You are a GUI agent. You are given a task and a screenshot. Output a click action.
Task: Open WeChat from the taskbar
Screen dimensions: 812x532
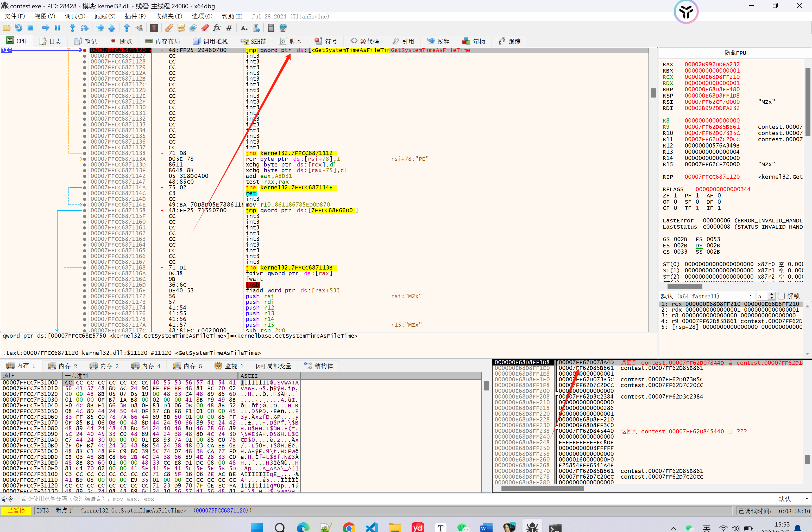click(463, 527)
